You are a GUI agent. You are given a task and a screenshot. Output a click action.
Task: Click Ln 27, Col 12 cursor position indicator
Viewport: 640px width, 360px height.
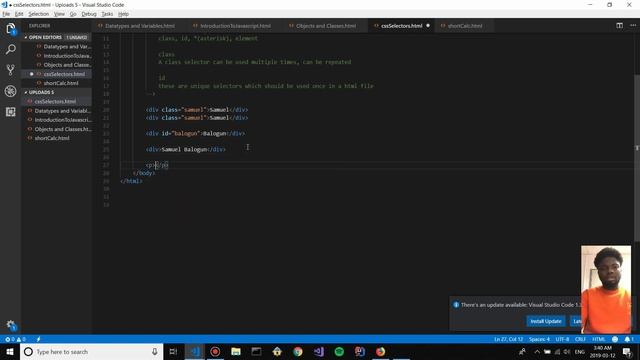509,339
